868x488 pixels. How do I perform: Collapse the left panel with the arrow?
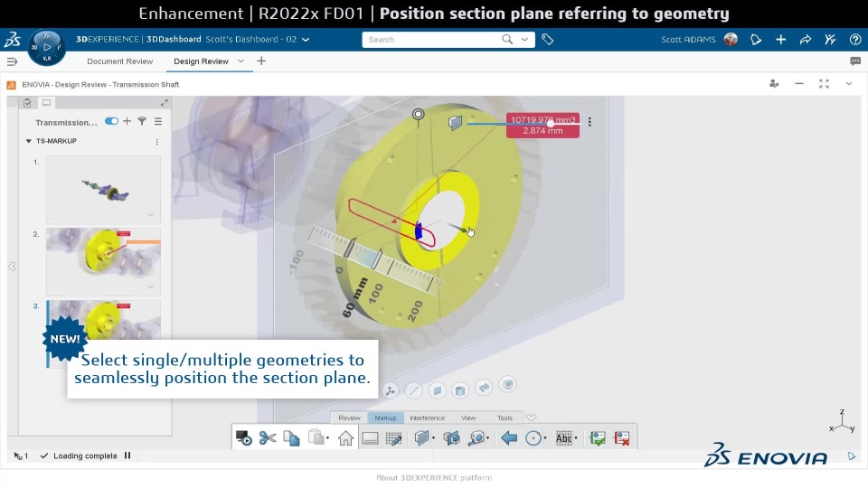coord(12,267)
